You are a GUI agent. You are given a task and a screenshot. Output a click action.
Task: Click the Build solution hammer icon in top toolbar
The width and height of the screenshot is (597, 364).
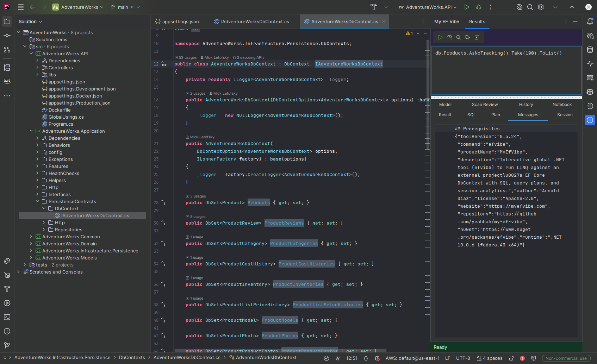coord(374,7)
